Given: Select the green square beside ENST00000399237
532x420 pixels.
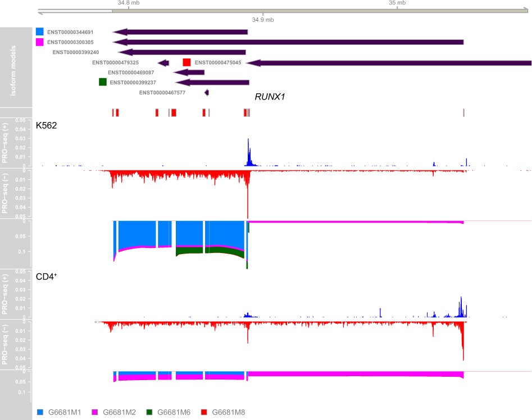Looking at the screenshot, I should tap(103, 82).
